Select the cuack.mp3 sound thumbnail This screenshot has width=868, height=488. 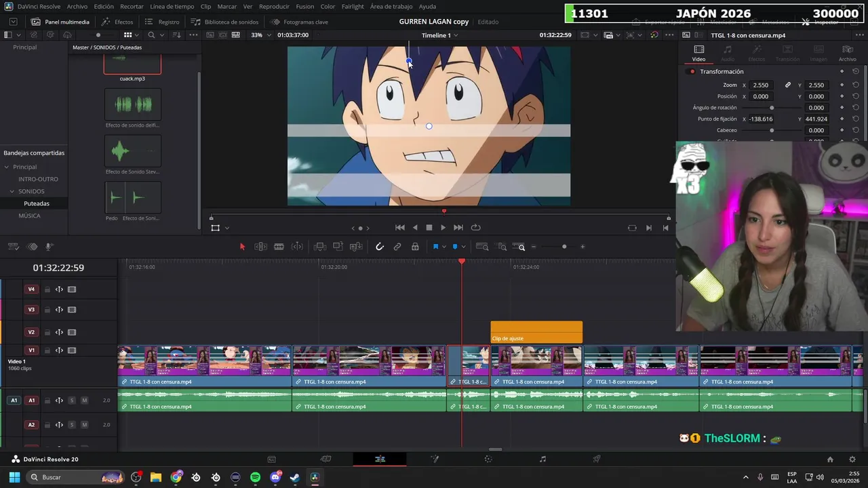[x=132, y=64]
